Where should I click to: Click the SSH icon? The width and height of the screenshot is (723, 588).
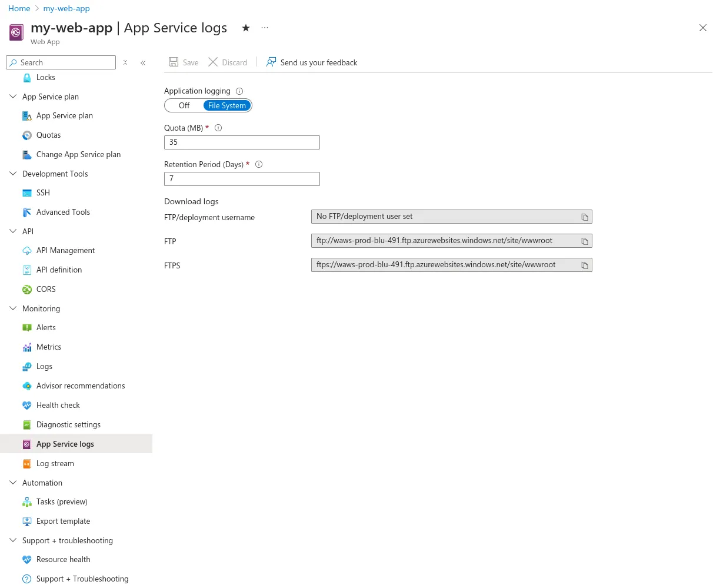click(26, 193)
